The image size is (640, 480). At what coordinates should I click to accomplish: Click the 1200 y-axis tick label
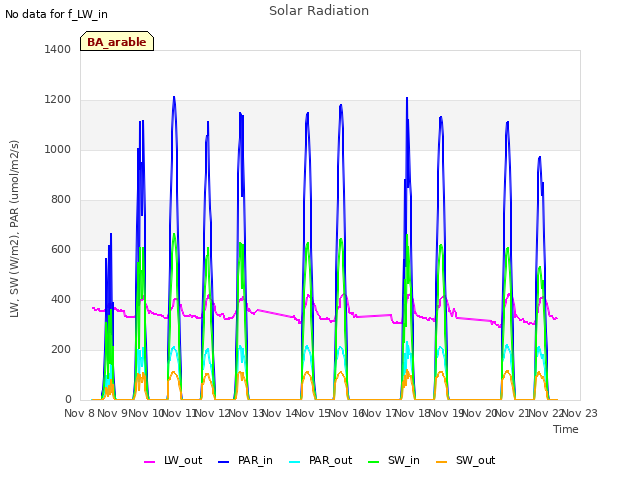coord(58,100)
